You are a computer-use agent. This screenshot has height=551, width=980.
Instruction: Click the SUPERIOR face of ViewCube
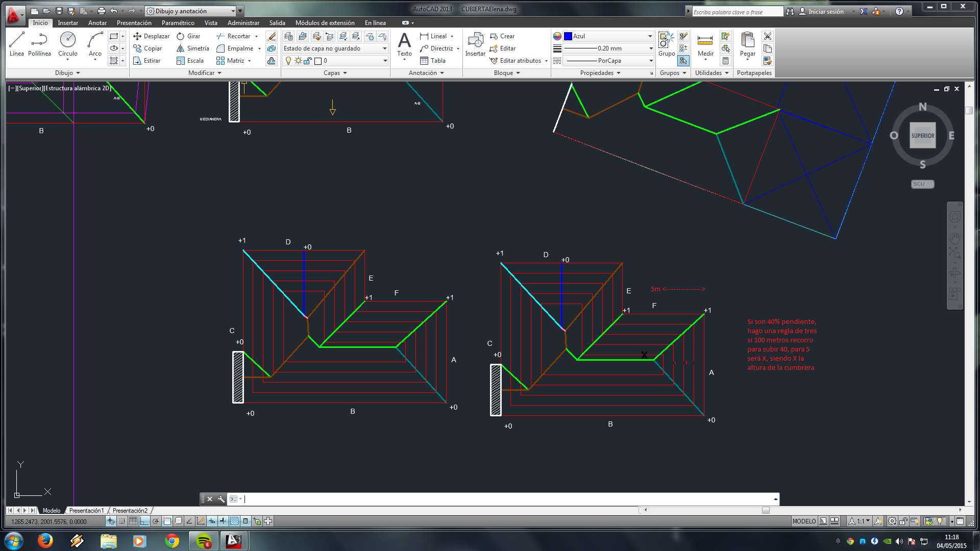922,136
